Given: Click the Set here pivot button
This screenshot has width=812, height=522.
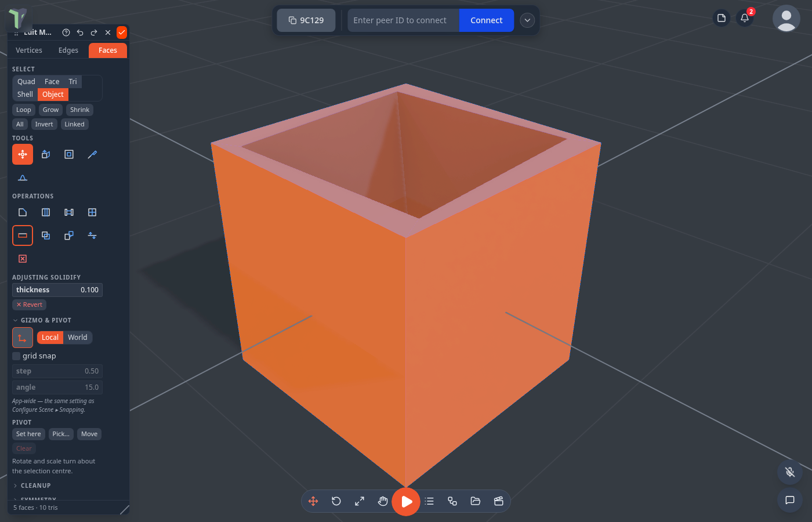Looking at the screenshot, I should point(28,434).
